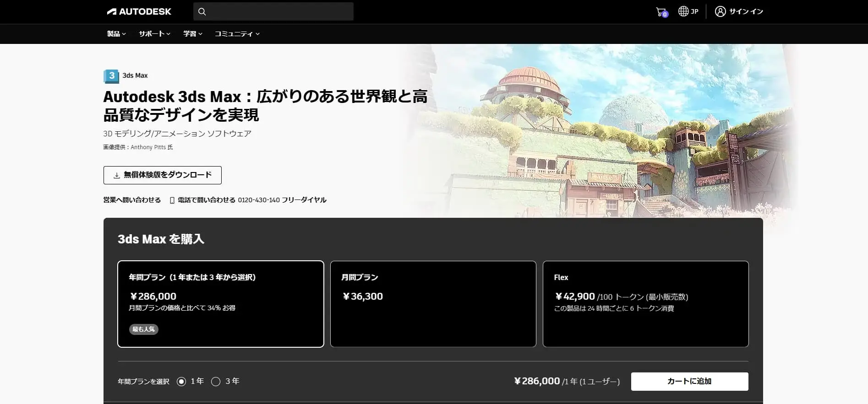The height and width of the screenshot is (404, 868).
Task: Click the 3ds Max product icon
Action: (111, 75)
